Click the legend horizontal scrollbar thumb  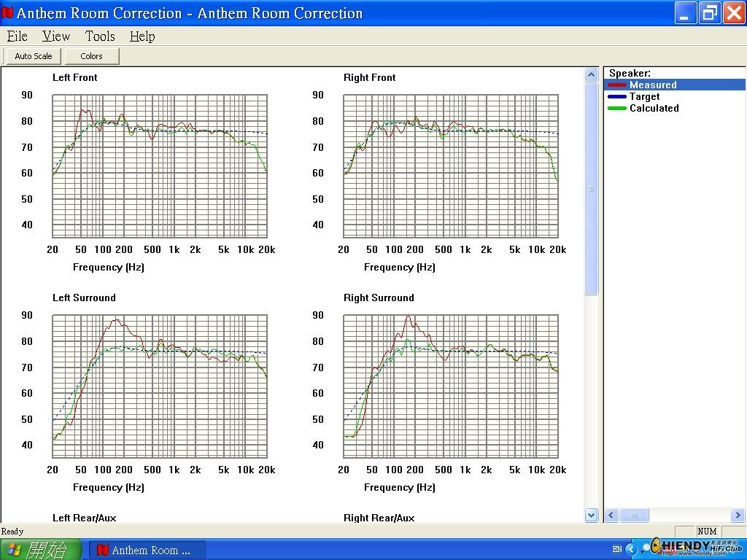[634, 516]
